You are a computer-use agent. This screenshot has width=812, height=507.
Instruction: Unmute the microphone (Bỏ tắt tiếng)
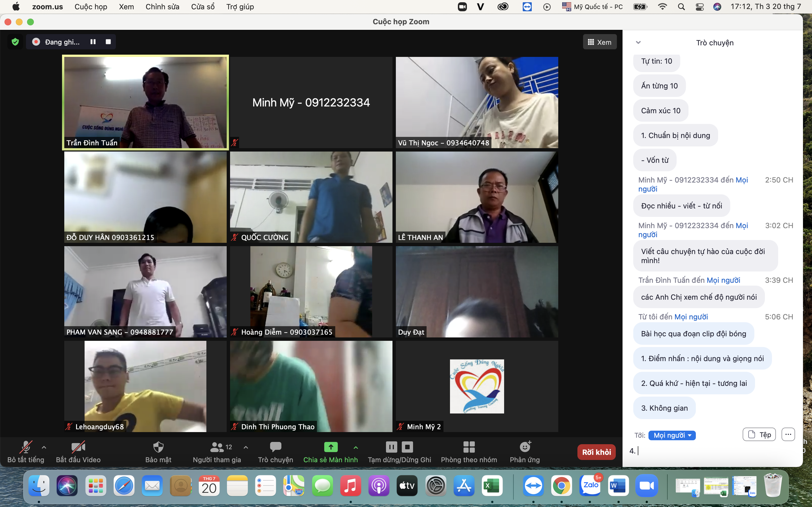[26, 447]
